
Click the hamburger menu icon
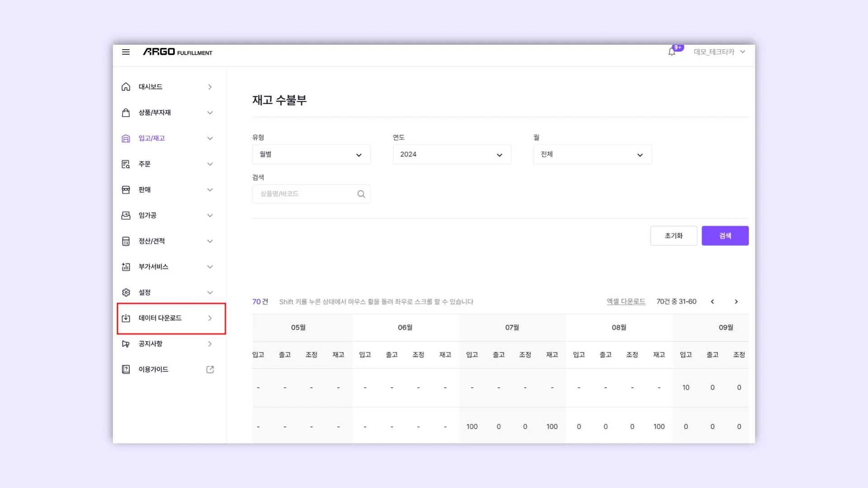tap(126, 52)
